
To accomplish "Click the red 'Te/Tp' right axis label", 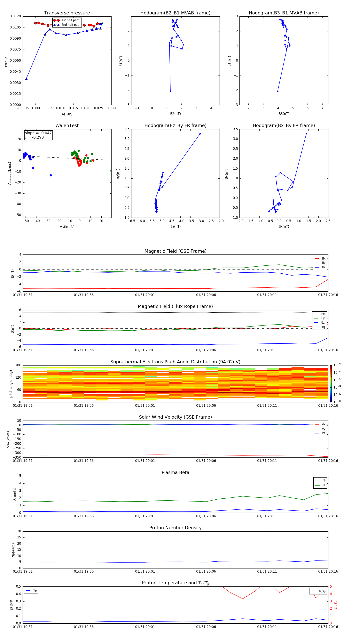I will (x=336, y=605).
